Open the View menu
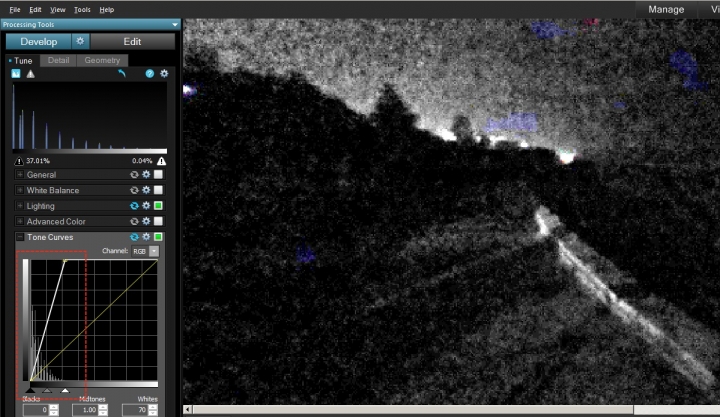 [x=57, y=10]
